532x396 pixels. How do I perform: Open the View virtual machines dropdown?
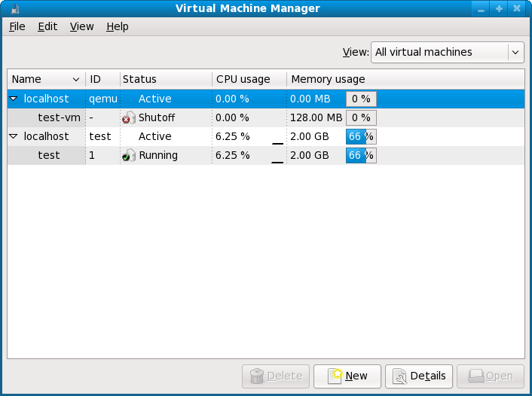pyautogui.click(x=448, y=52)
